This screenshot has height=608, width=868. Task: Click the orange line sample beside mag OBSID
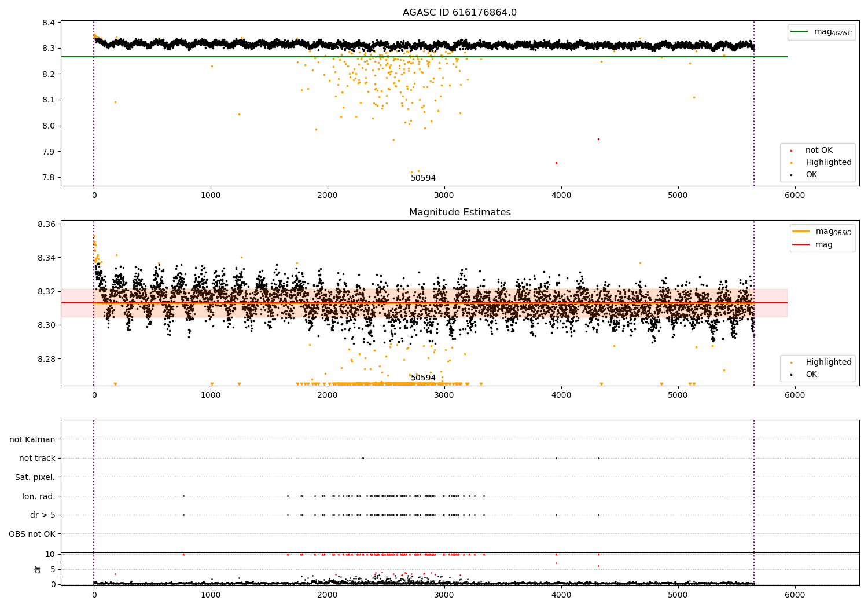(801, 232)
